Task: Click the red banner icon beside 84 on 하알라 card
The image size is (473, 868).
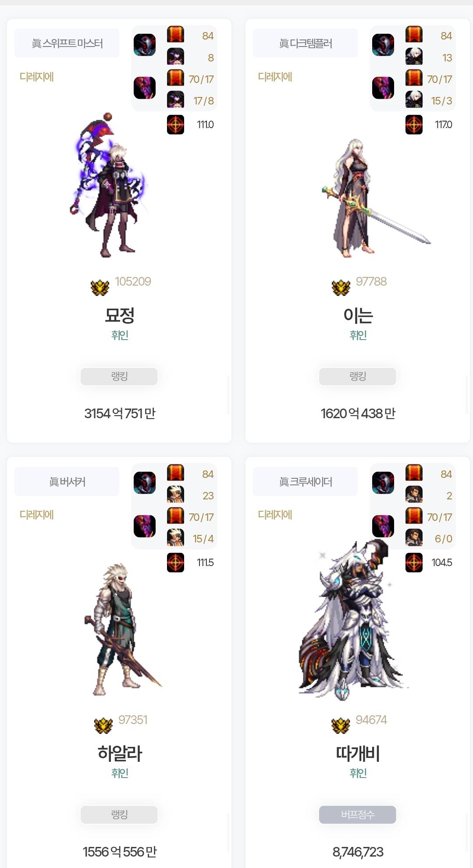Action: (175, 473)
